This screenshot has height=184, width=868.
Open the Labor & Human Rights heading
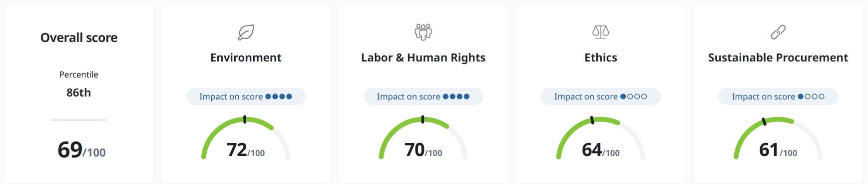coord(423,58)
